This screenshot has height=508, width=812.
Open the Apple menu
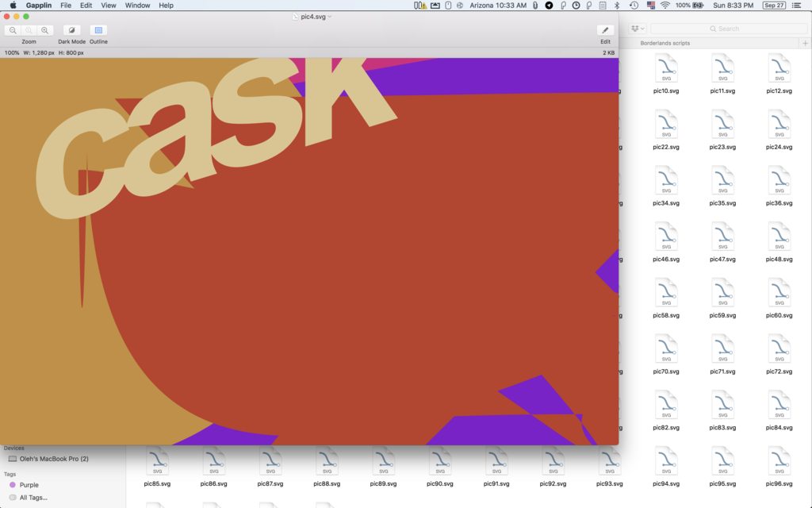[13, 6]
